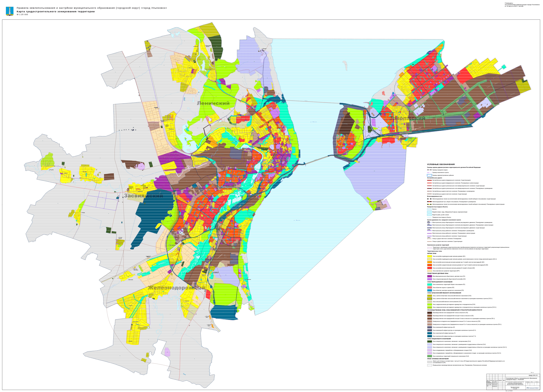Click the ЗОНЫ СПЕЦИАЛЬНОГО НАЗНАЧЕНИЯ section heading
This screenshot has height=392, width=543.
point(439,339)
